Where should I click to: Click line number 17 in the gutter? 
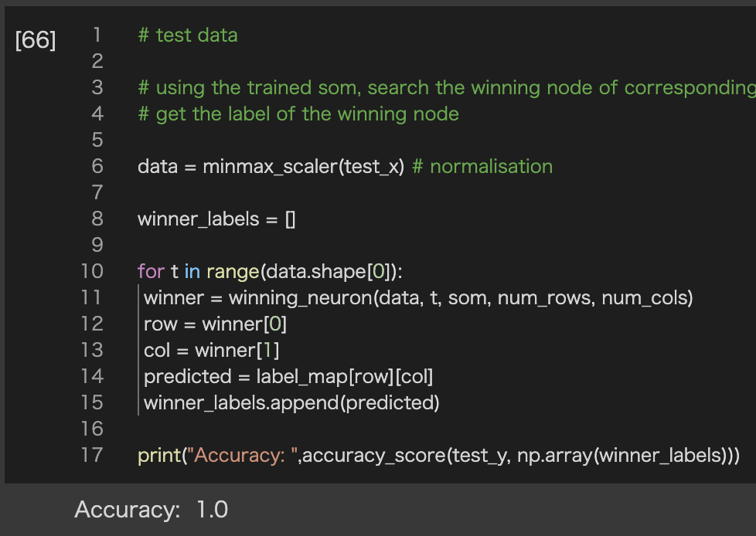click(91, 456)
